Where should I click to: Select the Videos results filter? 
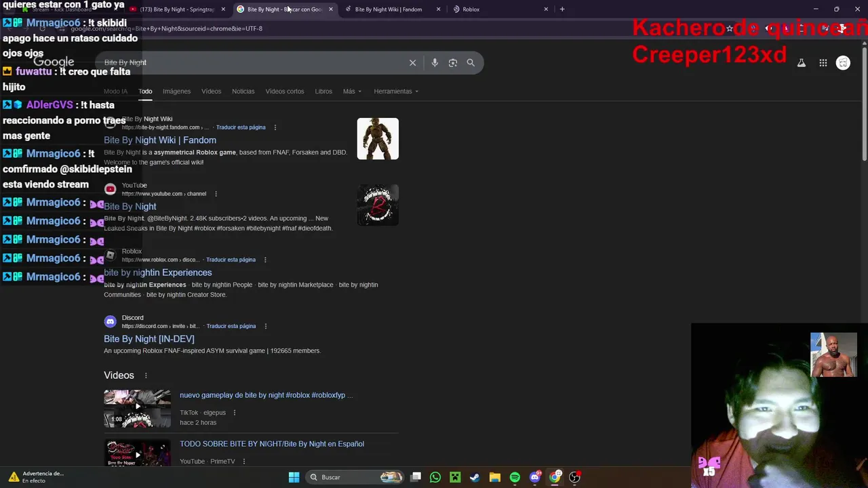pos(211,91)
